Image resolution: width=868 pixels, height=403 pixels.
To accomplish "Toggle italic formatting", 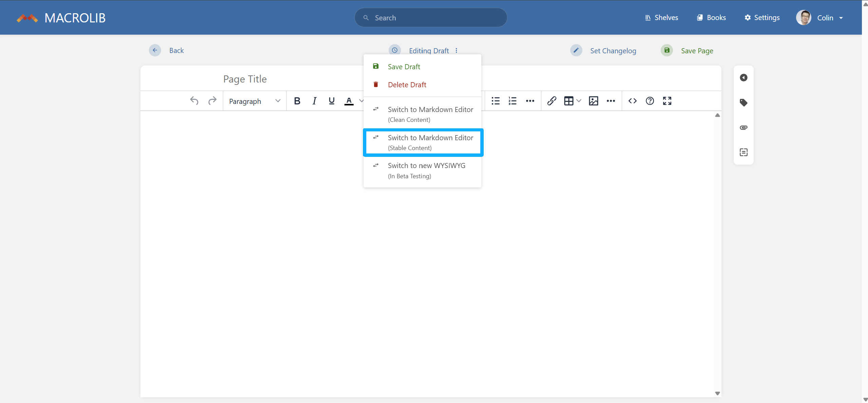I will [x=314, y=101].
